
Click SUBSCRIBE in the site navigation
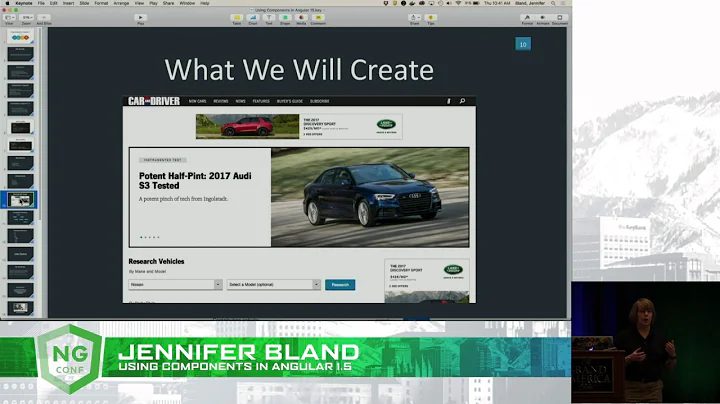[x=320, y=101]
